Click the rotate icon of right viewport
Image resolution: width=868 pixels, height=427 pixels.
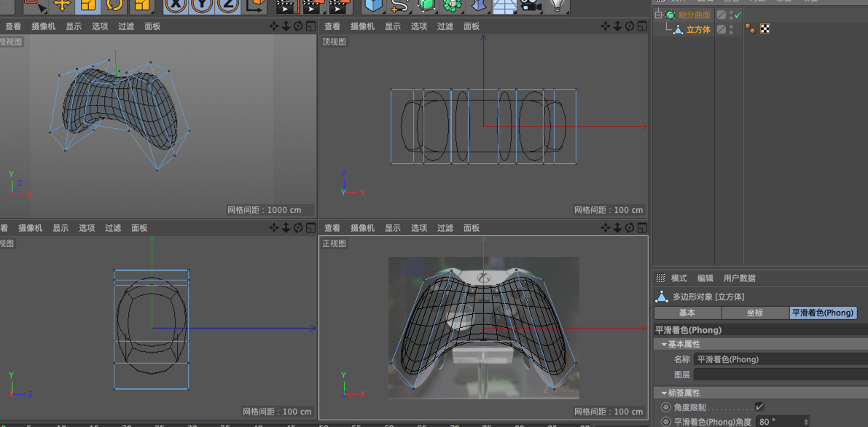[298, 227]
